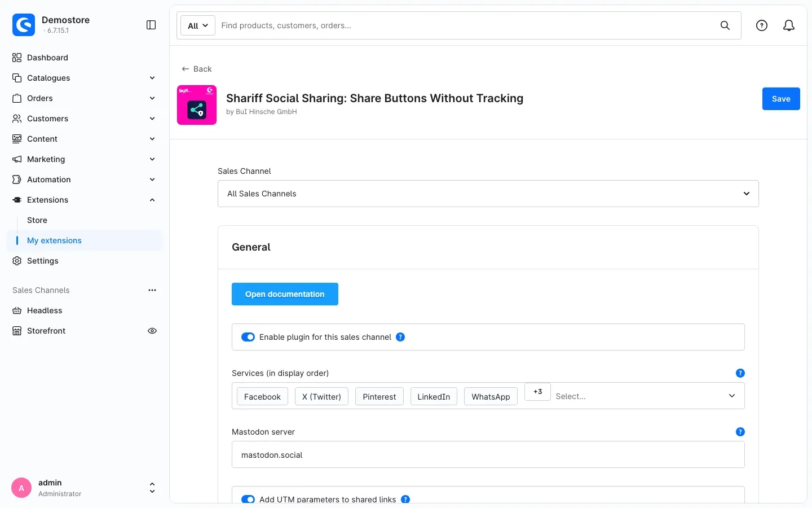812x508 pixels.
Task: Focus the global search input field
Action: (465, 25)
